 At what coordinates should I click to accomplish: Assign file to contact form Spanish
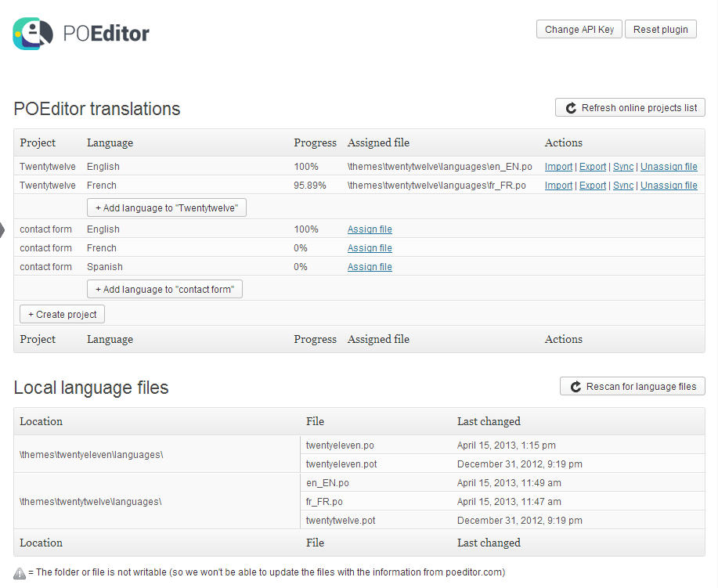point(370,267)
